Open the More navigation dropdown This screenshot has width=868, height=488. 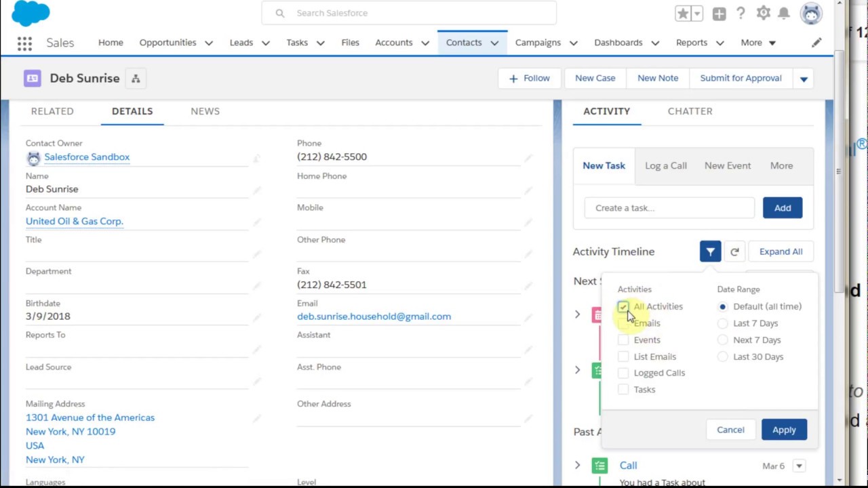[758, 43]
